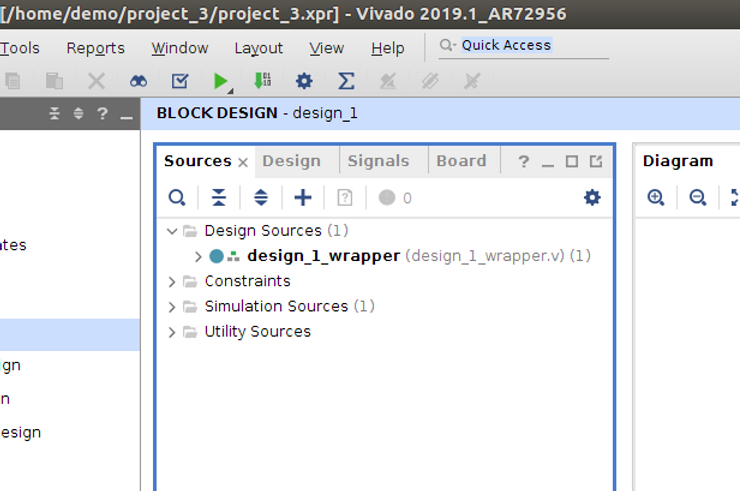
Task: Zoom in on the Diagram
Action: [656, 197]
